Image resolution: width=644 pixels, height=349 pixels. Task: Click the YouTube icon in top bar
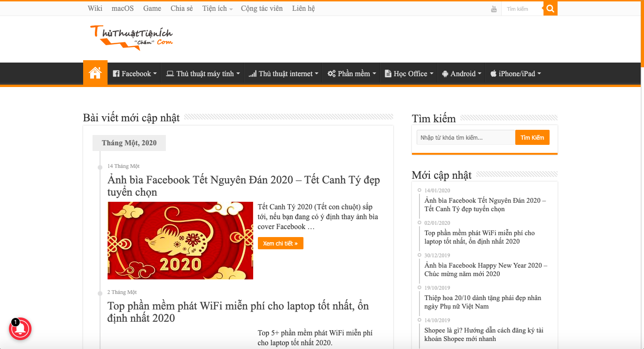[x=494, y=9]
